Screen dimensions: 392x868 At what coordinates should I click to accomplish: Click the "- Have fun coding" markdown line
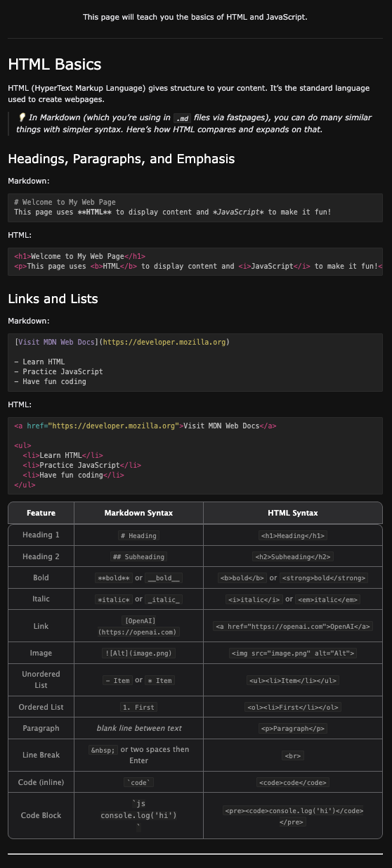tap(50, 381)
